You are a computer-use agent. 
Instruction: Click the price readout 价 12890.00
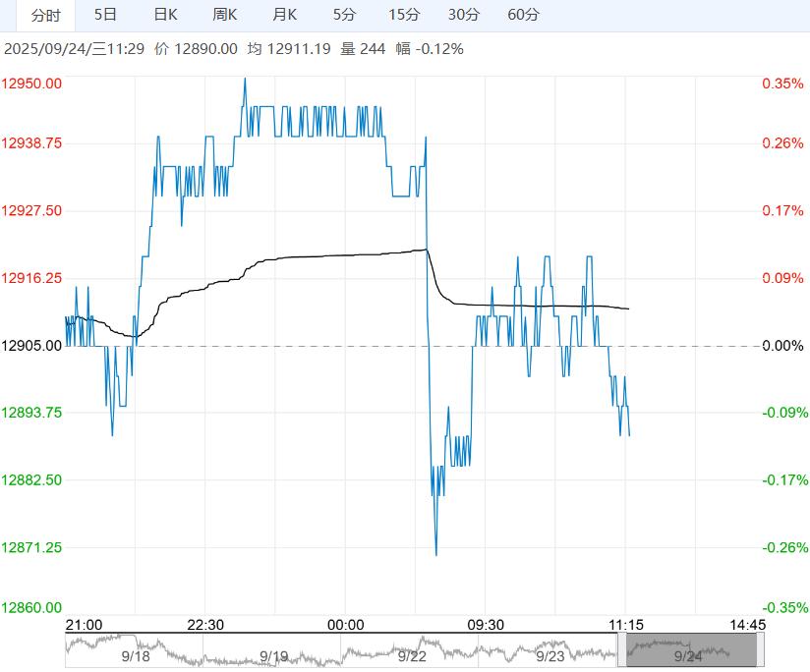(x=196, y=49)
